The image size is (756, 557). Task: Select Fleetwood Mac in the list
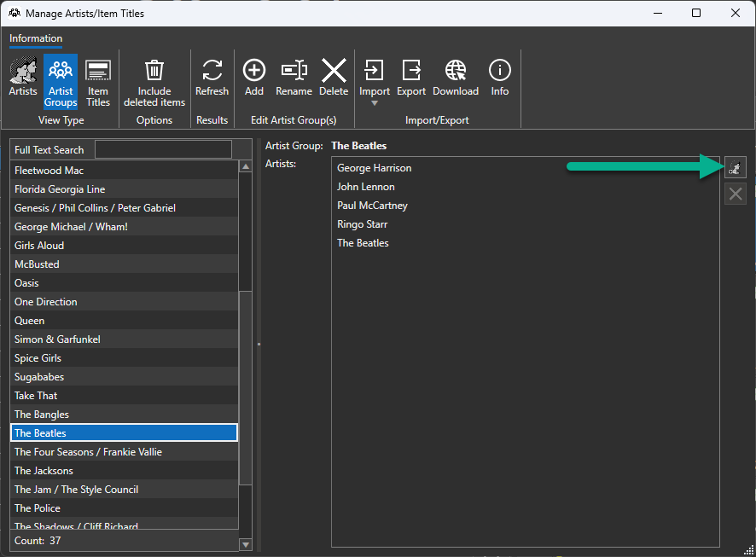coord(124,170)
